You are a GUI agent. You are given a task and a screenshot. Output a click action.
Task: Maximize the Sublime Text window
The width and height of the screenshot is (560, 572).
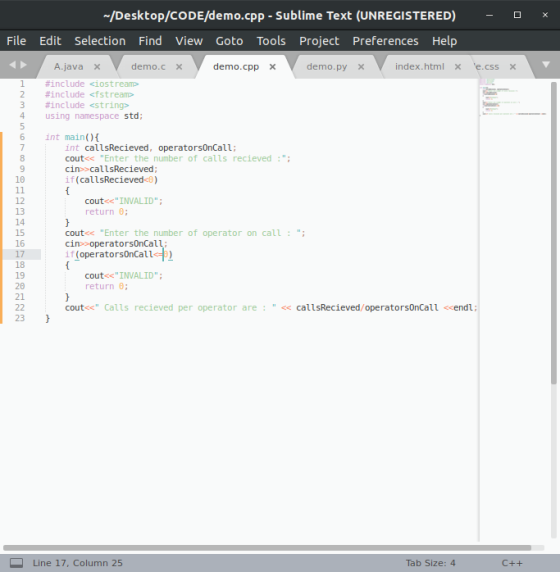point(517,15)
